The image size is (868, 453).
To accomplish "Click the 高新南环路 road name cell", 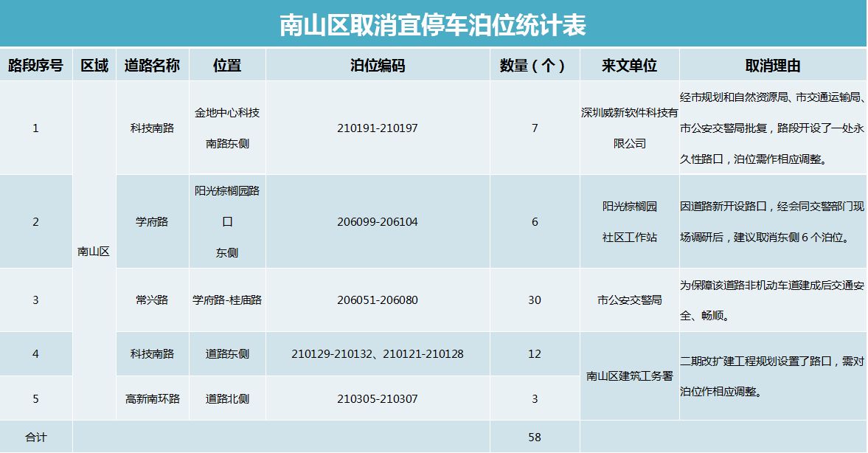I will tap(152, 399).
